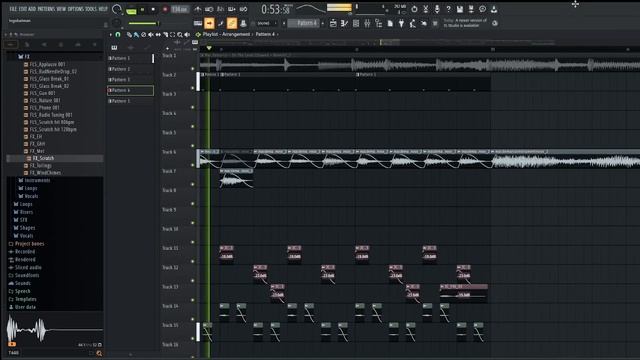Open the Channel rack view icon
Screen dimensions: 640x360
tap(356, 24)
